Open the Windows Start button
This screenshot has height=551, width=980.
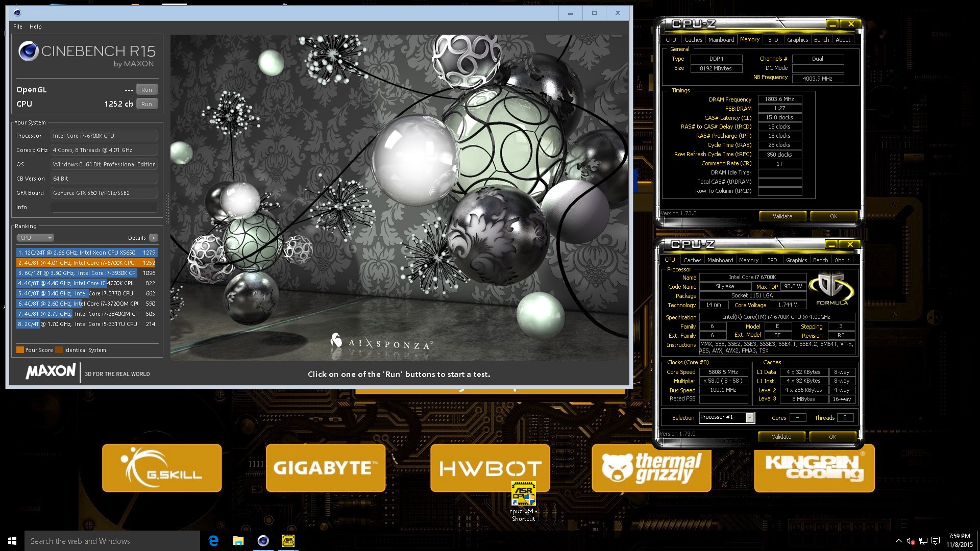pos(12,541)
